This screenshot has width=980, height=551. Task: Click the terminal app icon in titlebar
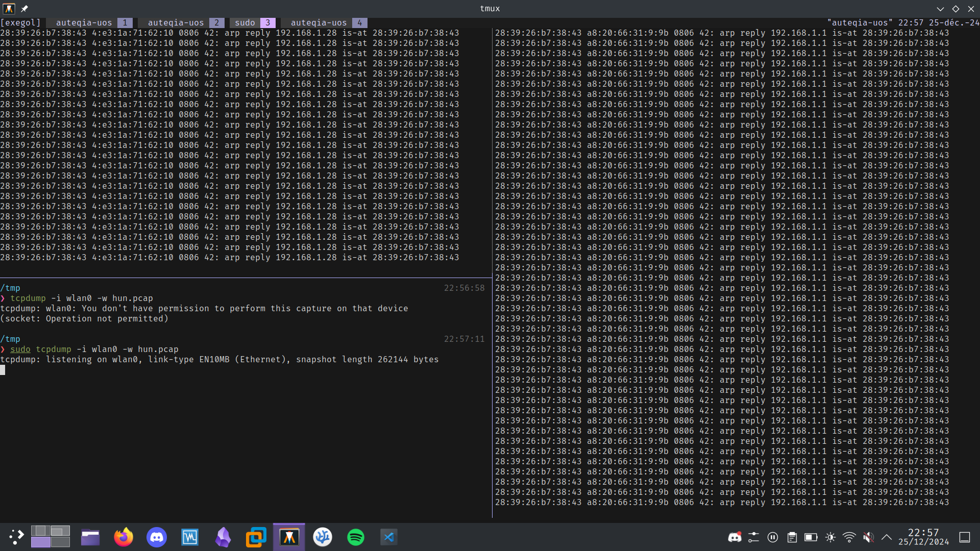pyautogui.click(x=9, y=9)
